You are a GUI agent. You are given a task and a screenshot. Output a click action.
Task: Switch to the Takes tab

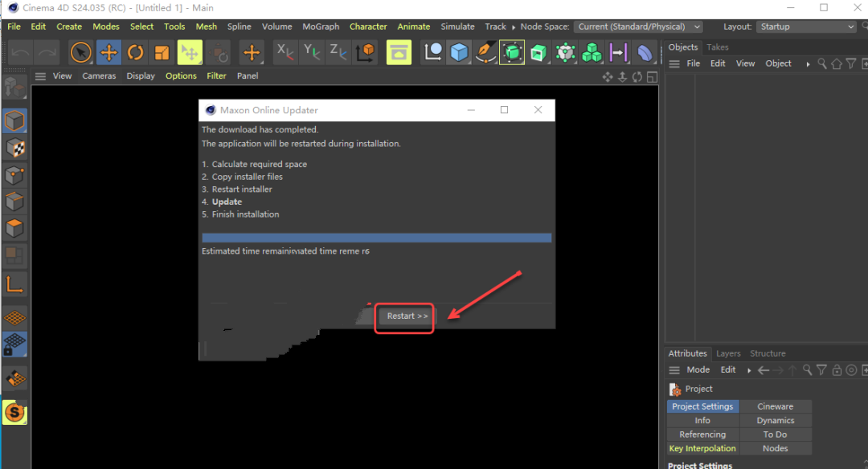(x=718, y=47)
